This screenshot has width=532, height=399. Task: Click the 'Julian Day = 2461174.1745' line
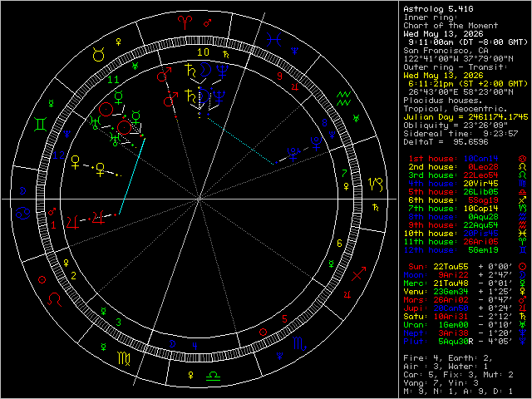coord(465,117)
